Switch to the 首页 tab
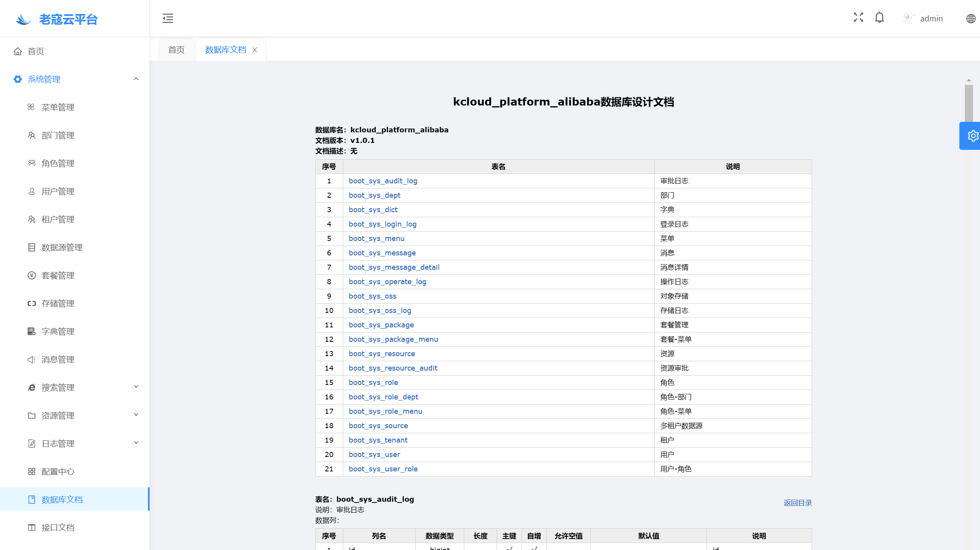This screenshot has height=550, width=980. [176, 50]
